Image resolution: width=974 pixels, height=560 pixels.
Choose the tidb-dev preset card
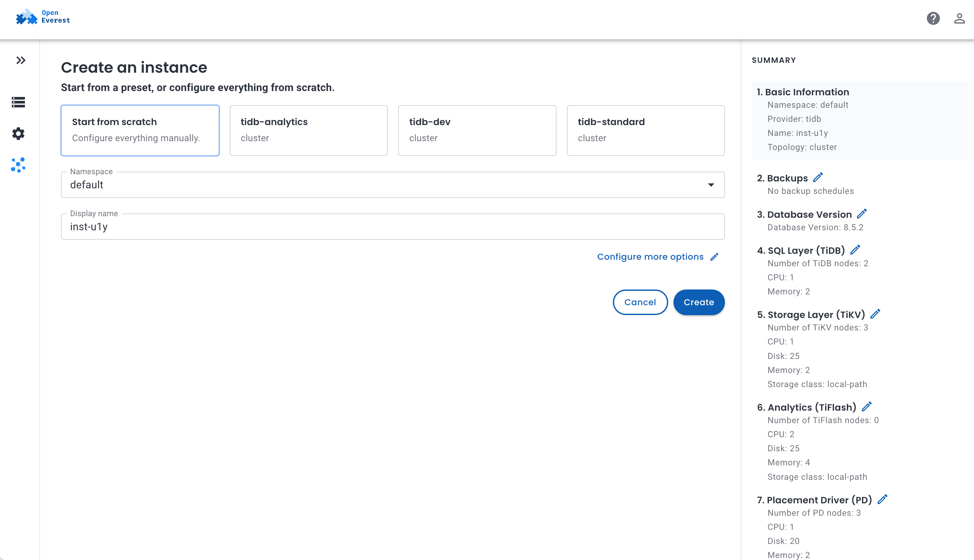pyautogui.click(x=477, y=130)
